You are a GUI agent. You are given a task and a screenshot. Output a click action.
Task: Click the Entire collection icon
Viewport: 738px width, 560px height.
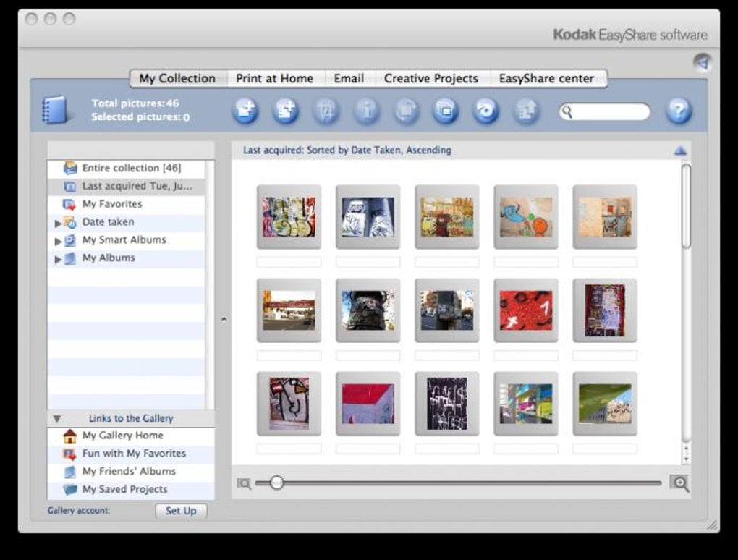click(70, 168)
